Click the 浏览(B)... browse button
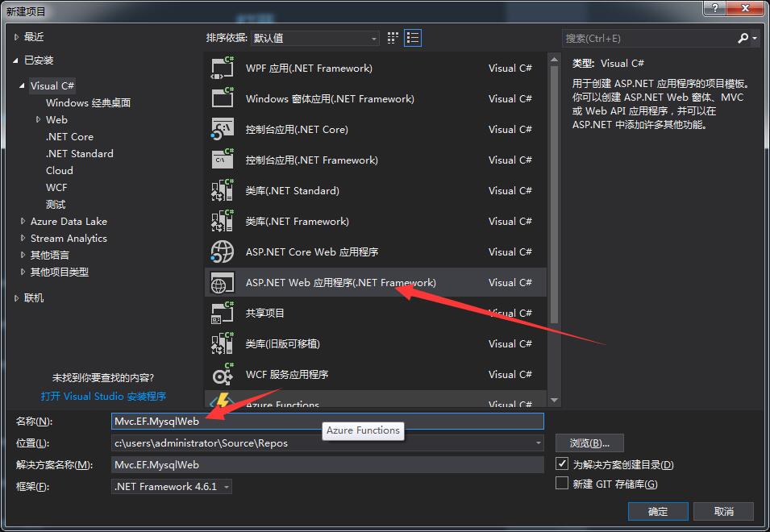770x532 pixels. [x=589, y=443]
